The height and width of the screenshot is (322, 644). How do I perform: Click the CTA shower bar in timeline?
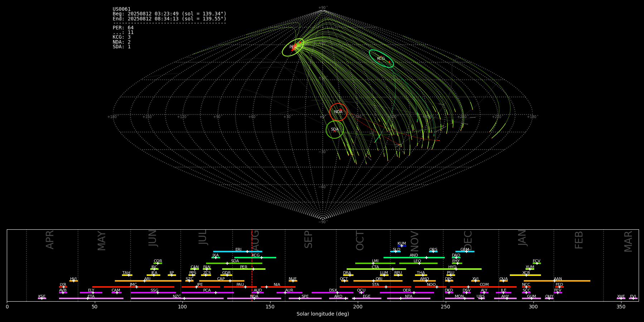click(x=376, y=269)
